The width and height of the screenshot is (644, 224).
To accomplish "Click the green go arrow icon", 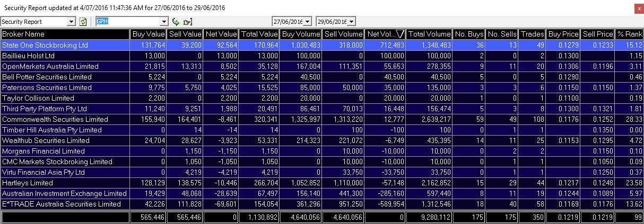I will pyautogui.click(x=176, y=22).
